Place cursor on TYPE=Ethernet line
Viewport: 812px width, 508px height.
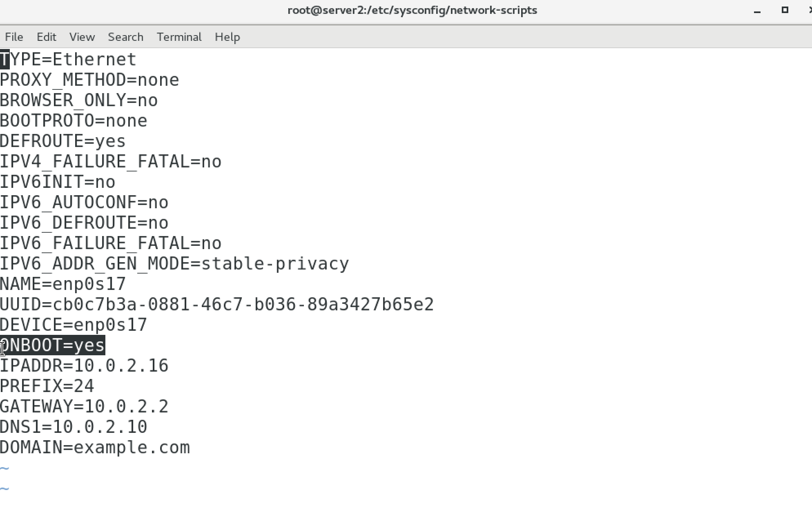coord(68,60)
